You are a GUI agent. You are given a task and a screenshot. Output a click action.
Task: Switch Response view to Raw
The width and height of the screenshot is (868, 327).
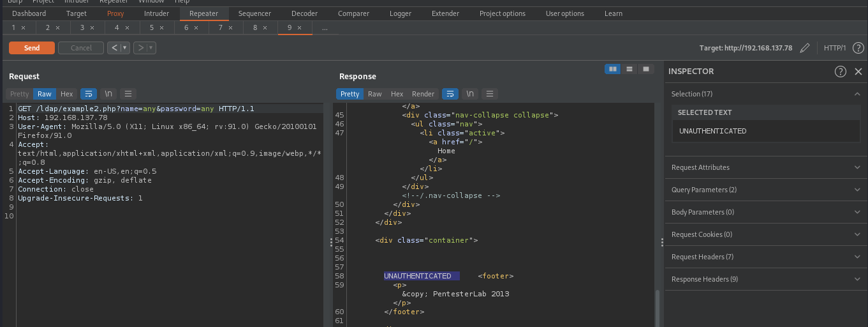pos(375,94)
